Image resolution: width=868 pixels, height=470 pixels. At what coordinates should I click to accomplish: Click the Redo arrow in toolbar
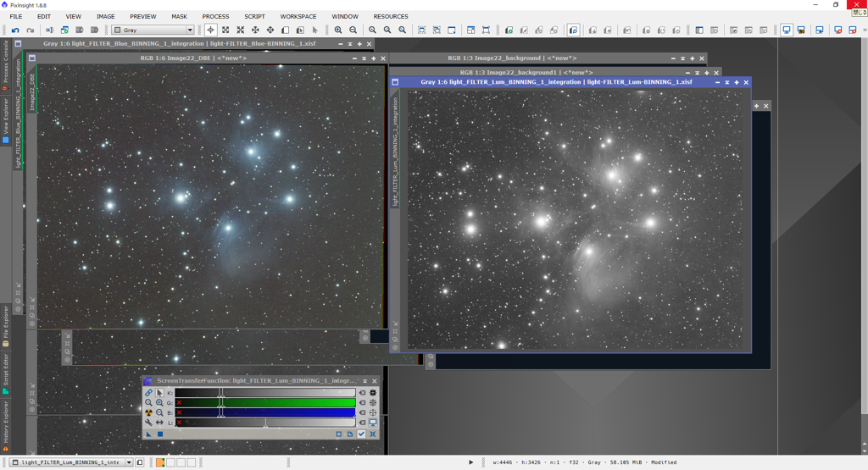(29, 30)
